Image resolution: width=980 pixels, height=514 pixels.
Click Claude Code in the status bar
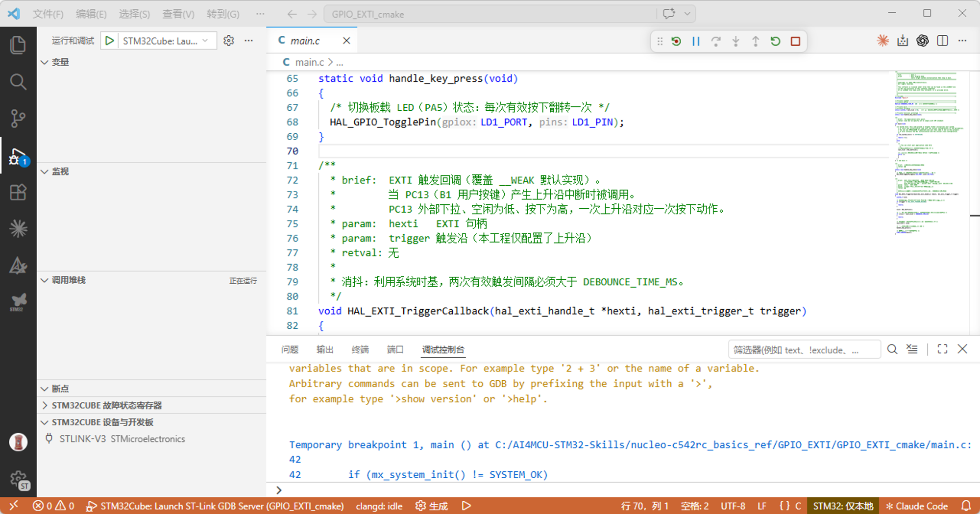[x=917, y=506]
